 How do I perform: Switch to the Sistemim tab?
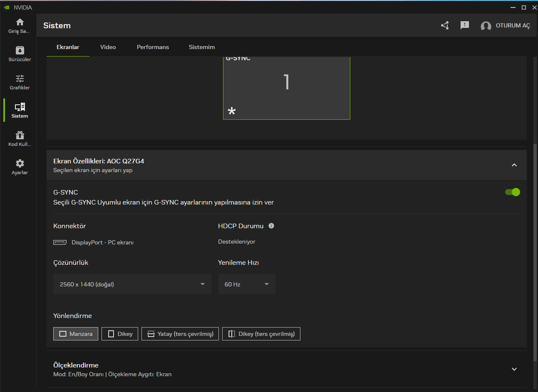click(202, 47)
